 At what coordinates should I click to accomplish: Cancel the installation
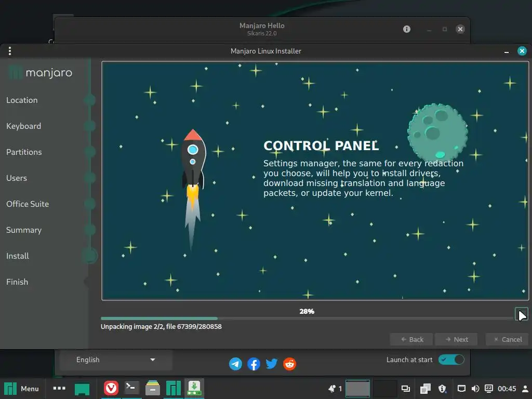(x=507, y=339)
